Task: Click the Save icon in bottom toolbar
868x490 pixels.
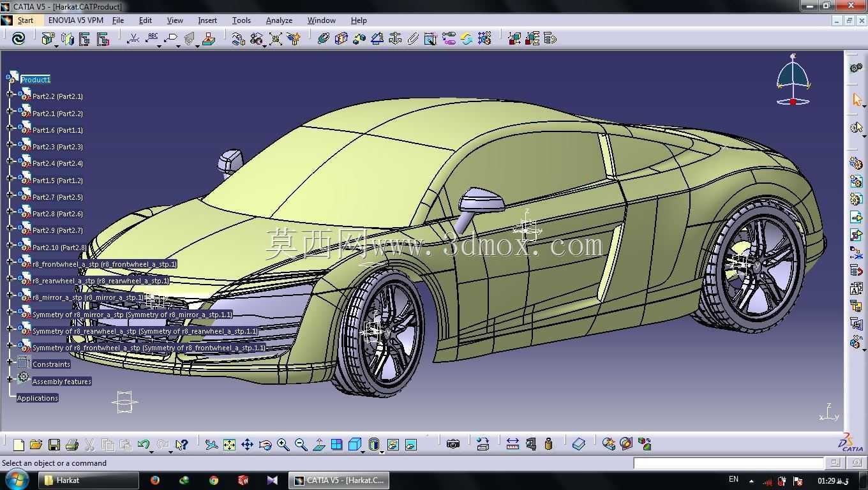Action: tap(54, 445)
